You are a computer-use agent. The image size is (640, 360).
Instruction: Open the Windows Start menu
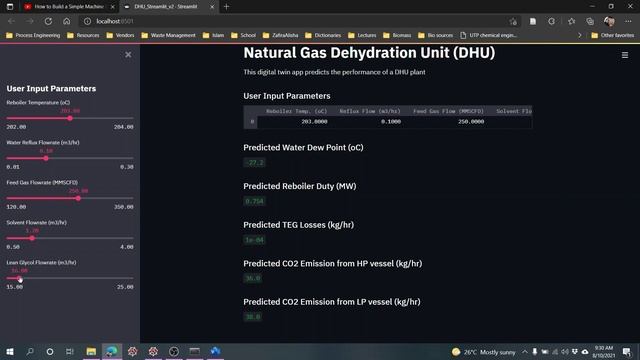tap(10, 351)
